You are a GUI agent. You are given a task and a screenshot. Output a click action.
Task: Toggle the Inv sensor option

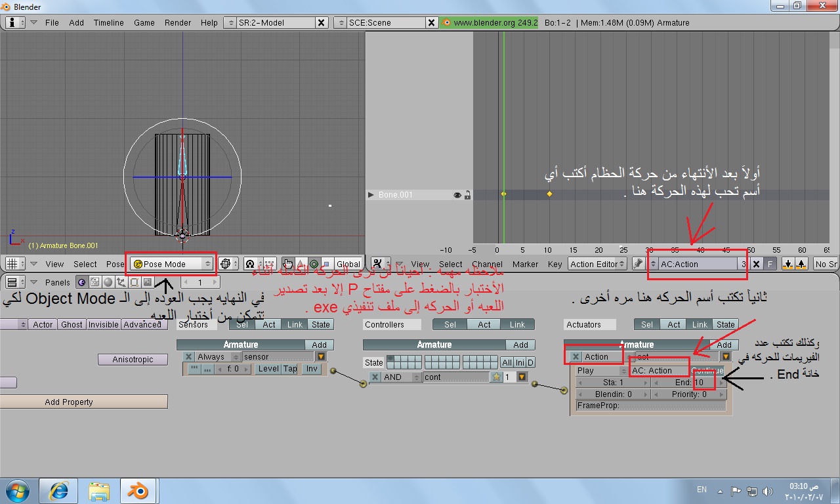tap(311, 369)
